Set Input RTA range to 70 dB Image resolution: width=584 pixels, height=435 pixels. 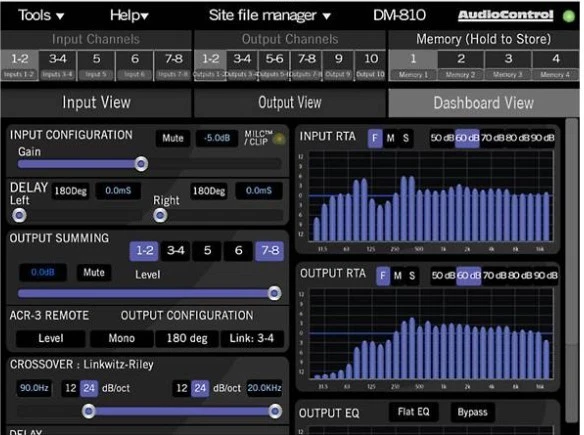[492, 138]
